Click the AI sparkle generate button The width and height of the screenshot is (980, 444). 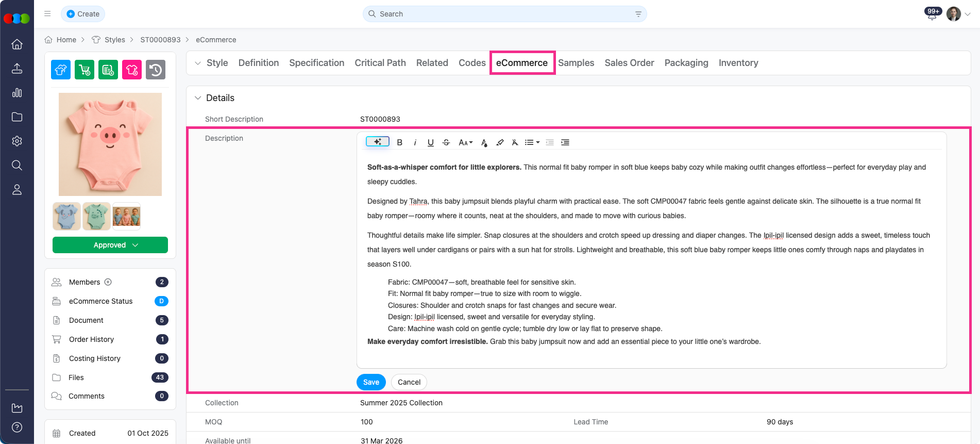click(377, 142)
